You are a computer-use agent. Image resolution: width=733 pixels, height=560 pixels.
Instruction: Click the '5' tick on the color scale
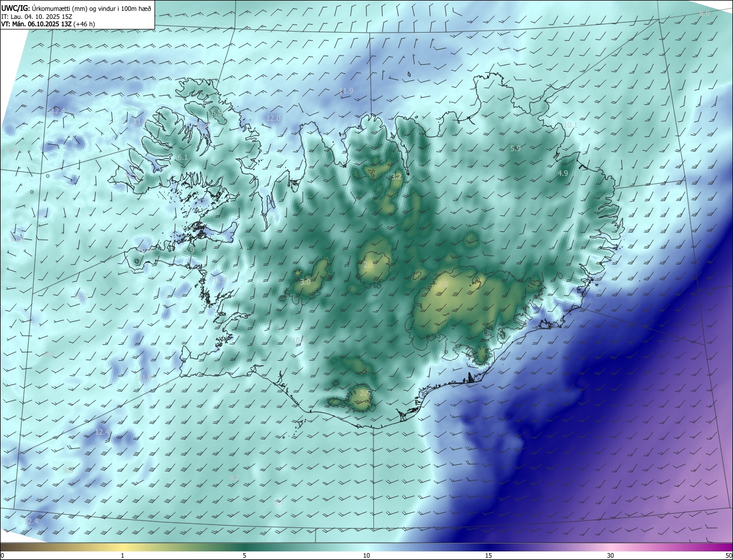[x=245, y=556]
